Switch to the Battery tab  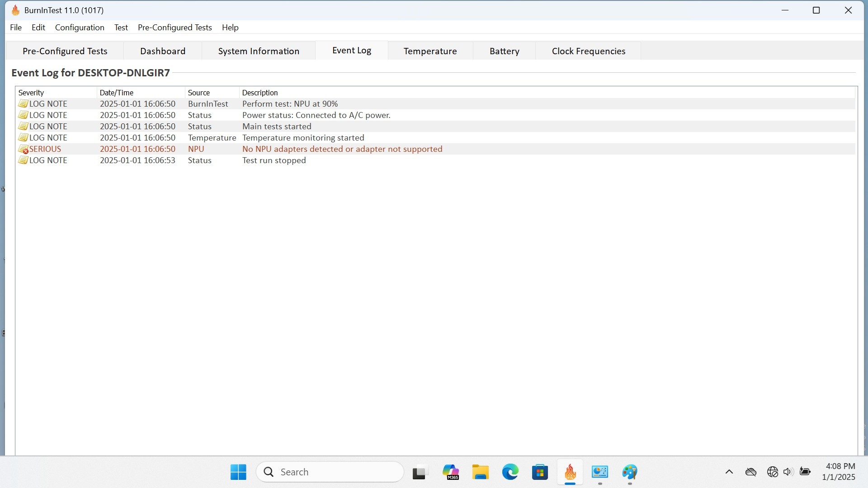[x=505, y=51]
